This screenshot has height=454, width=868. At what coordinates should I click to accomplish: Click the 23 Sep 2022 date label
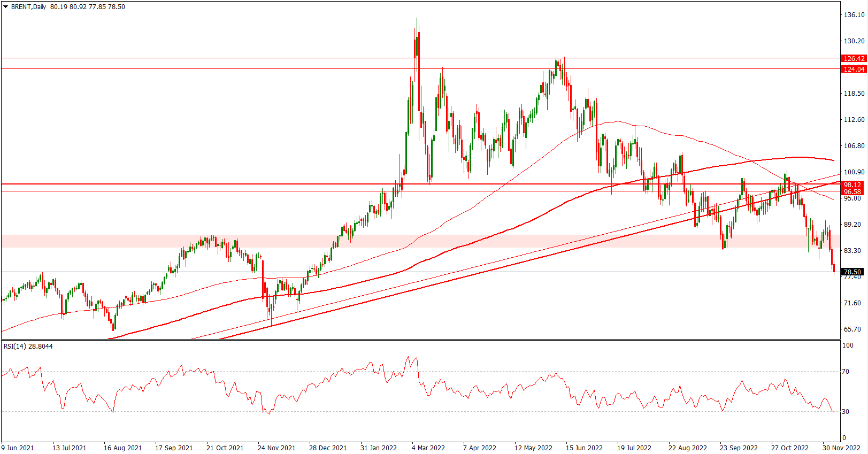click(739, 448)
